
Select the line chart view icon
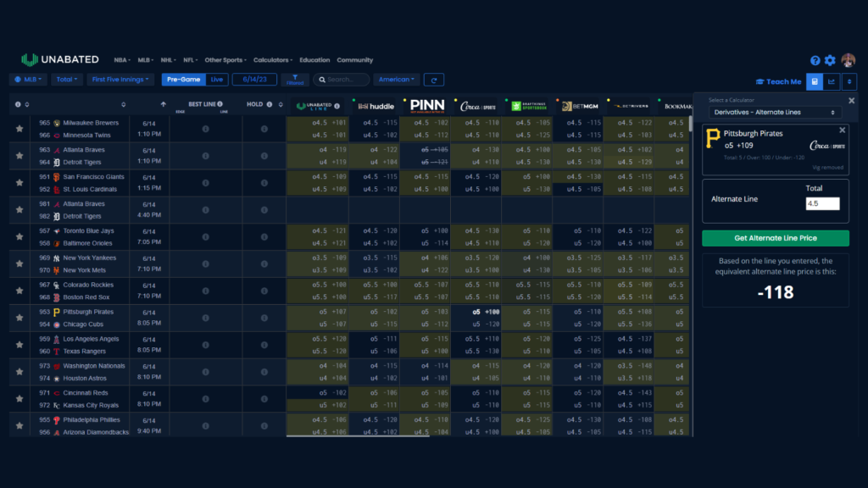pyautogui.click(x=832, y=81)
